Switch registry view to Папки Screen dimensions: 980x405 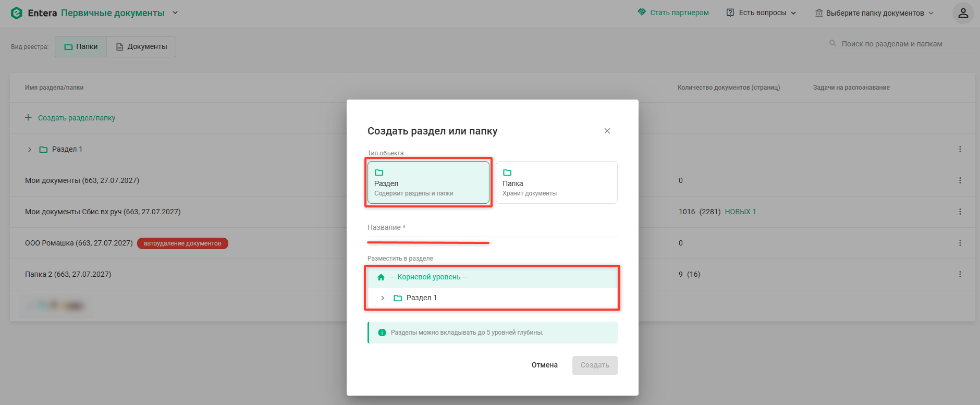click(81, 47)
